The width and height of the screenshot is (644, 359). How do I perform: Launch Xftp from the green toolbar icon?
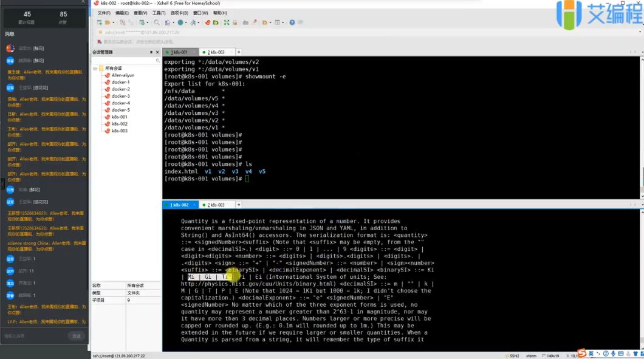pyautogui.click(x=216, y=22)
